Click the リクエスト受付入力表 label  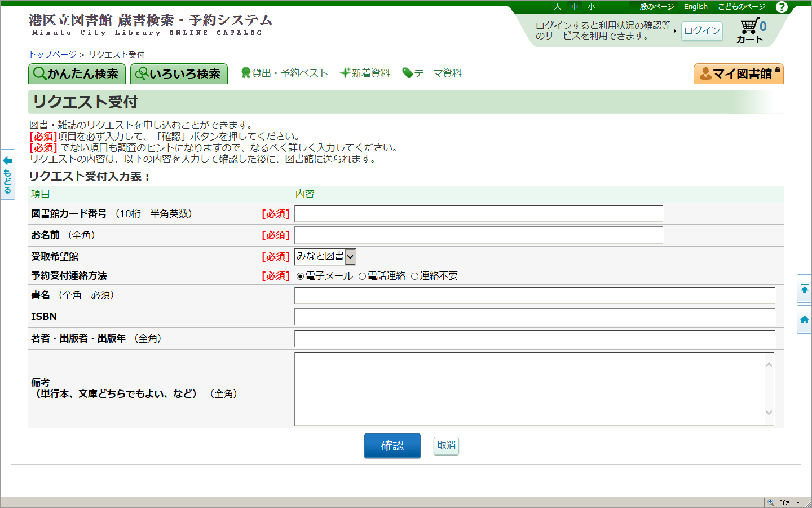point(90,177)
